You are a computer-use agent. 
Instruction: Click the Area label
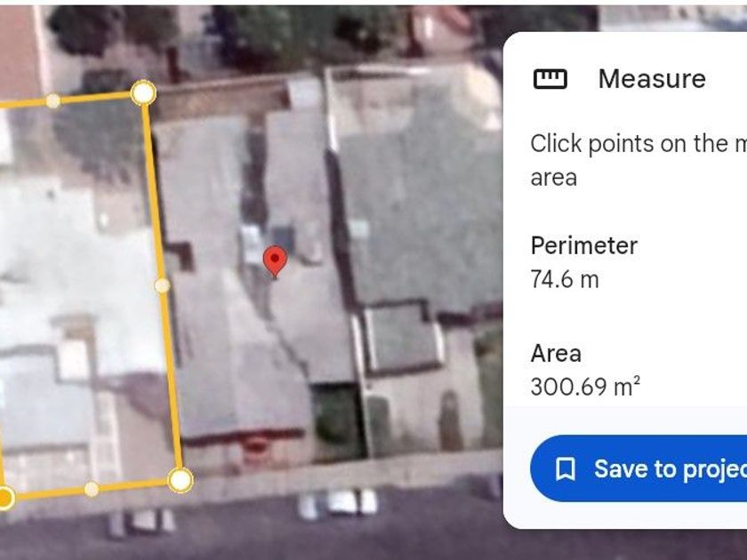556,354
